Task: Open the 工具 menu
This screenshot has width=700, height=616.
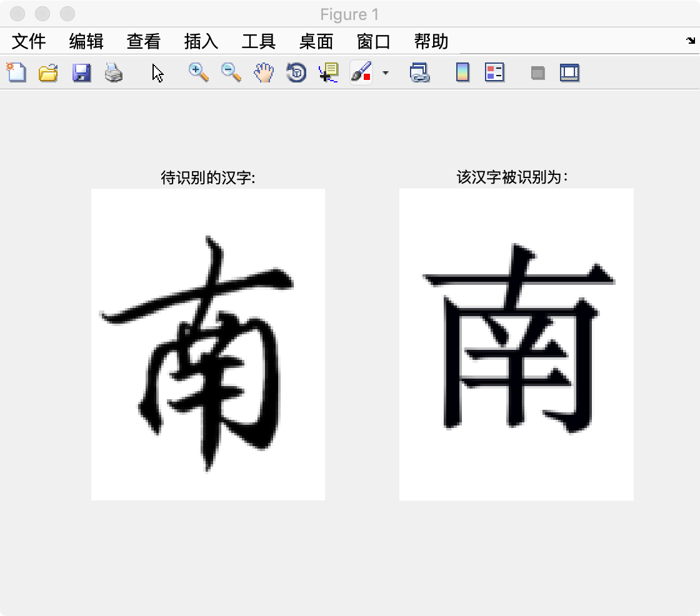Action: tap(259, 41)
